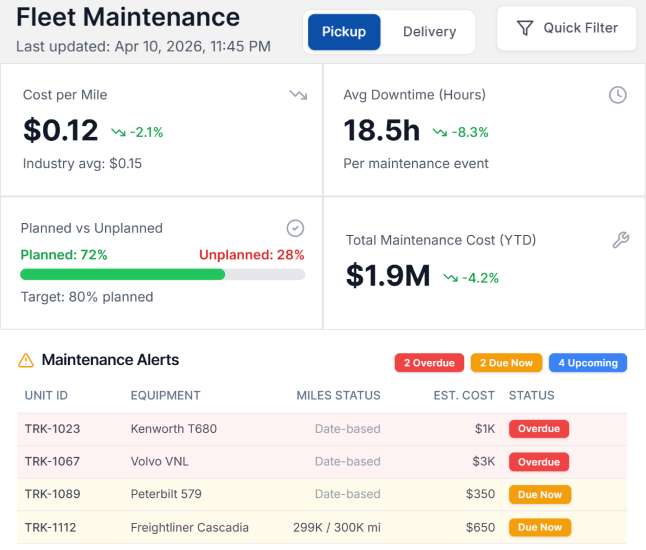Screen dimensions: 646x550
Task: Click the 299K / 300K mi miles status
Action: (337, 527)
